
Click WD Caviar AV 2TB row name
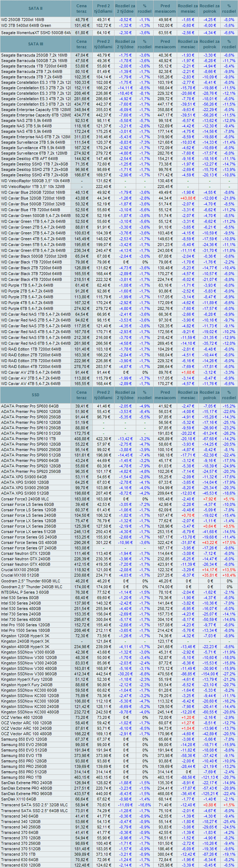(x=31, y=372)
